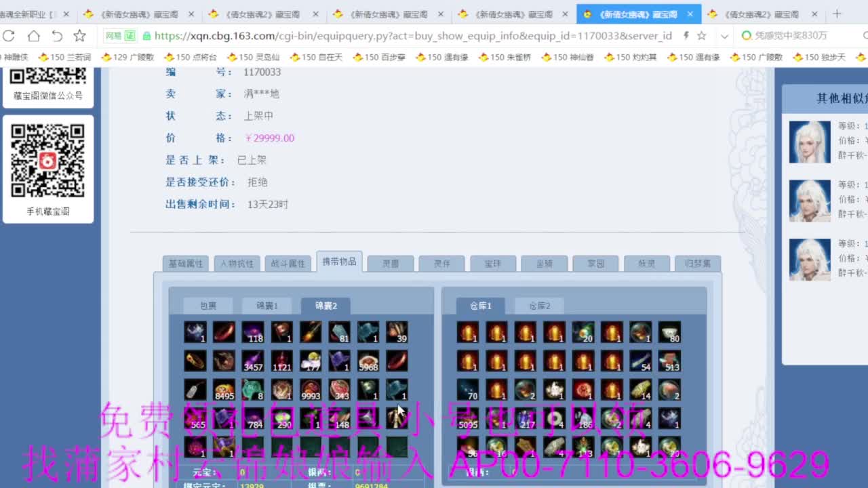Open the 基础属性 tab
Image resolution: width=868 pixels, height=488 pixels.
186,264
